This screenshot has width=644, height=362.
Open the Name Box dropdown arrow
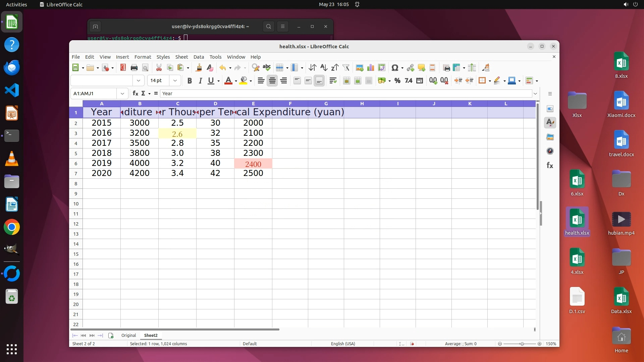(122, 94)
